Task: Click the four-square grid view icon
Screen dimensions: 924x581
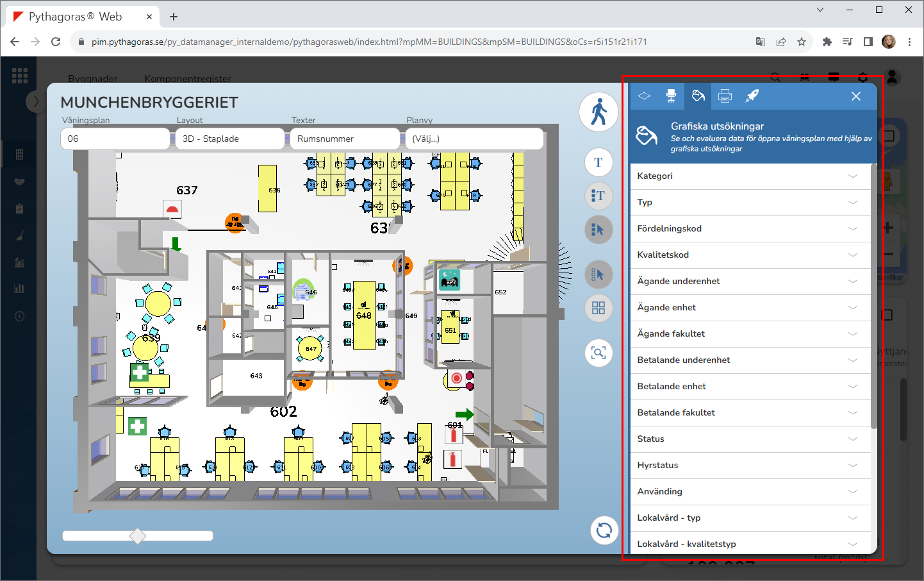Action: [x=598, y=308]
